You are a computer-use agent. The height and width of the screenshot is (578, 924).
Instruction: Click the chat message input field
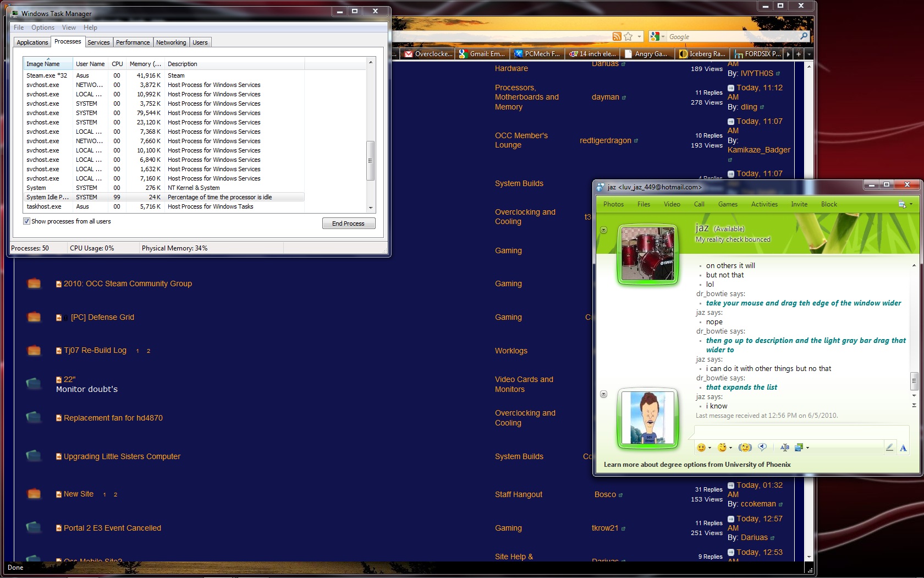801,432
